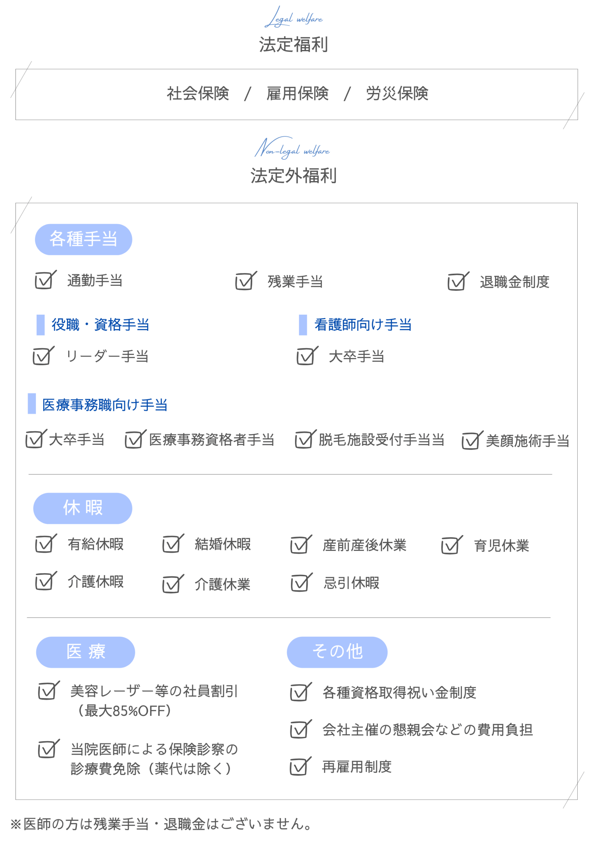Select the checkmark icon next to 美顔施術手当

pos(473,441)
